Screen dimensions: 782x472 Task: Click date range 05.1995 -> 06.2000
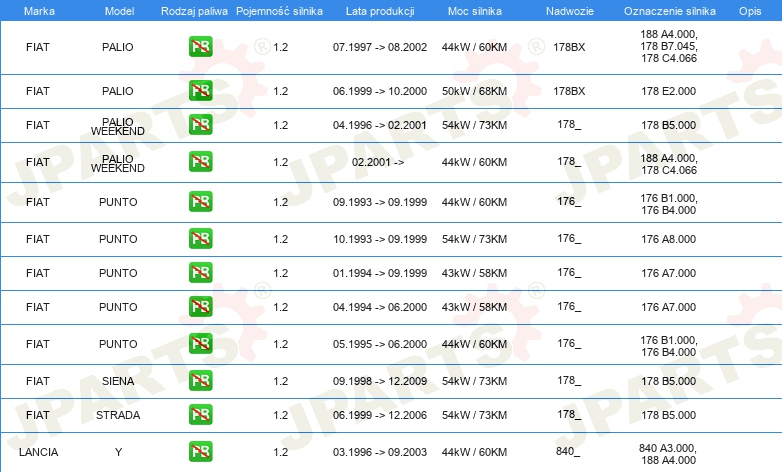380,344
